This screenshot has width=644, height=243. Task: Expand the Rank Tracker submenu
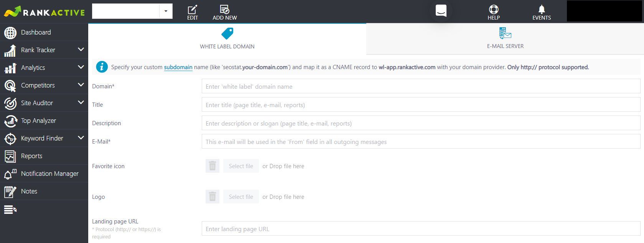coord(81,50)
